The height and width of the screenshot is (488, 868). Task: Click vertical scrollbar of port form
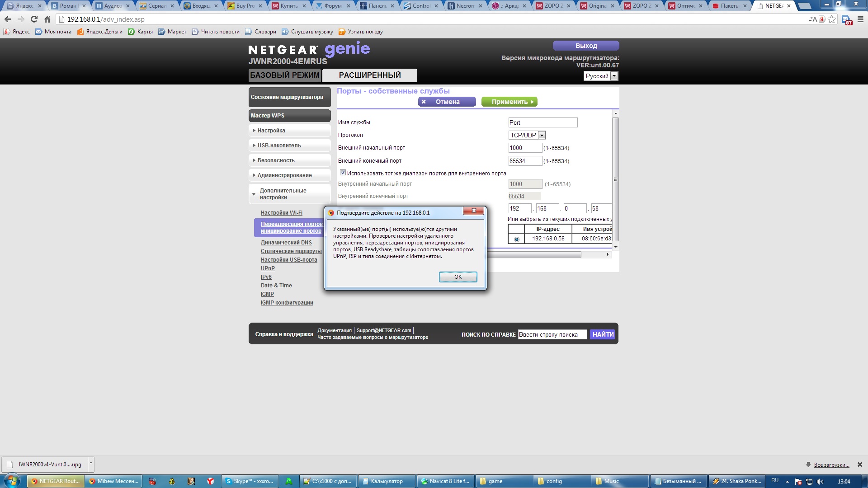click(x=615, y=179)
